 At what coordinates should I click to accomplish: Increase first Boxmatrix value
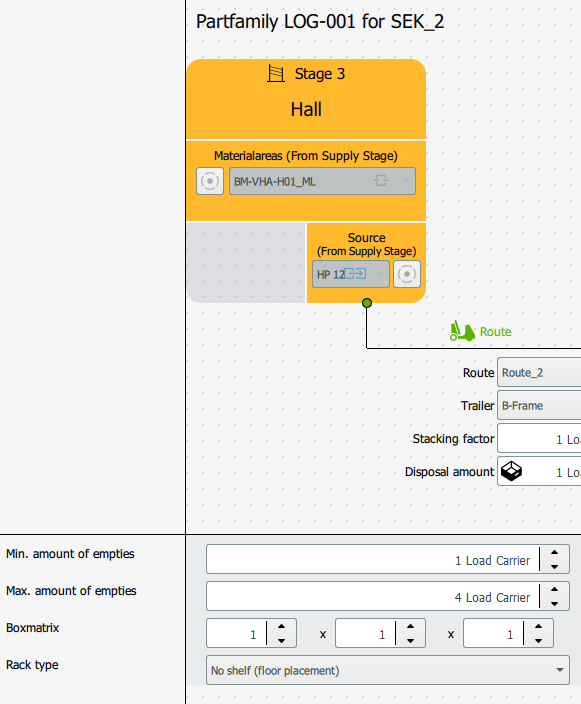282,626
